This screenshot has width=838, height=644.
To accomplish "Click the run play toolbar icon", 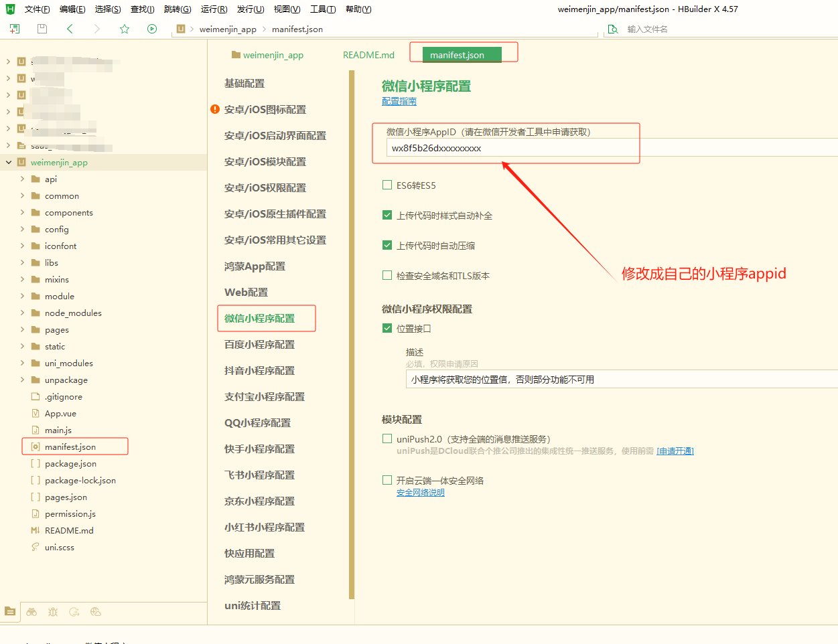I will pos(152,29).
